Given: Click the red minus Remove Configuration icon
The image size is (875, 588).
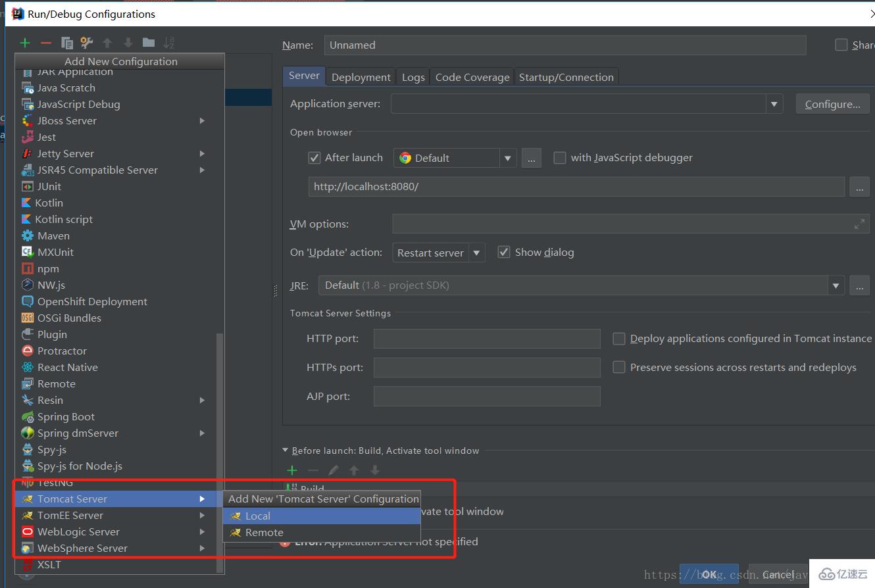Looking at the screenshot, I should (46, 43).
